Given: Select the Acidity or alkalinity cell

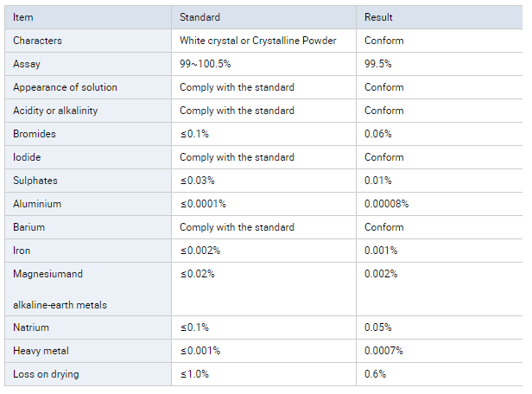Looking at the screenshot, I should (57, 111).
